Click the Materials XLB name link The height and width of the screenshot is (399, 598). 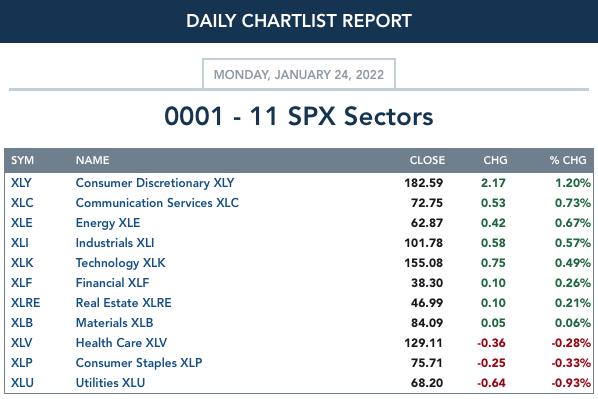coord(114,323)
